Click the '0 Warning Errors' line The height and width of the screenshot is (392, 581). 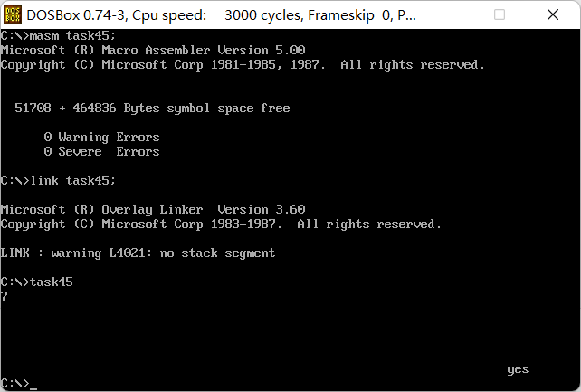click(x=102, y=137)
